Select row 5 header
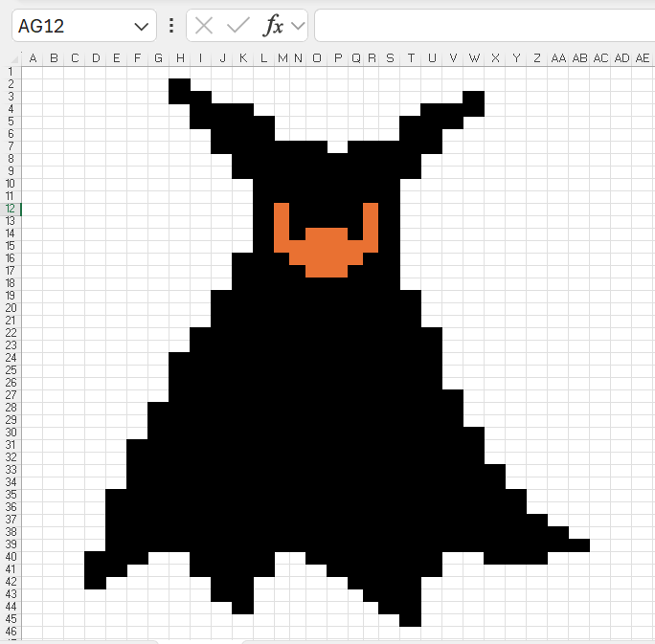This screenshot has width=655, height=644. click(x=11, y=122)
